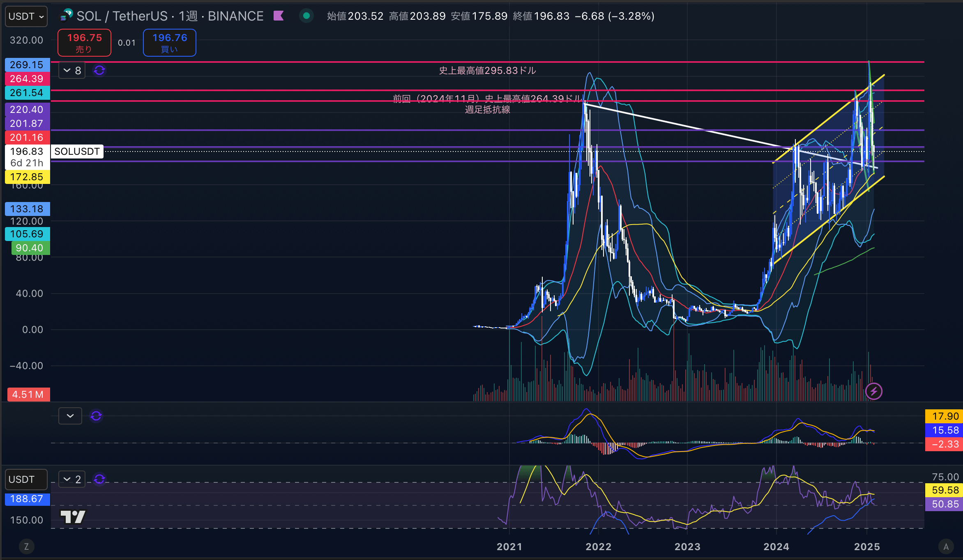Click the SOLUSDT price line label
963x560 pixels.
pos(77,151)
